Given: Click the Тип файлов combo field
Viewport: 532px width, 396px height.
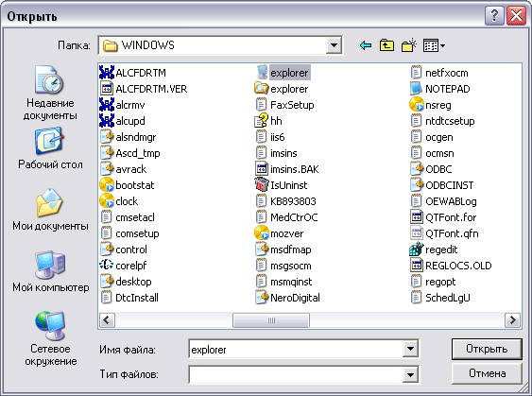Looking at the screenshot, I should pyautogui.click(x=303, y=374).
